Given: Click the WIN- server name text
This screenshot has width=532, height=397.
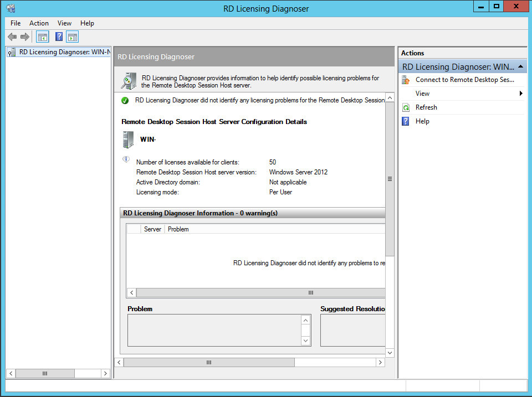Looking at the screenshot, I should tap(148, 140).
